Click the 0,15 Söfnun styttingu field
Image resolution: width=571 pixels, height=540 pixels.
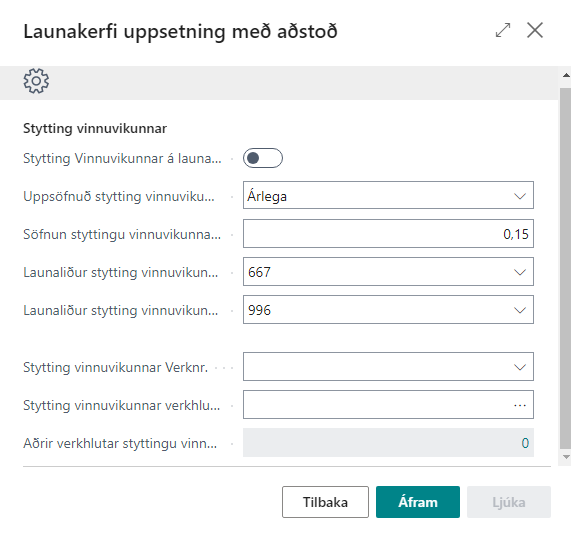[x=388, y=234]
